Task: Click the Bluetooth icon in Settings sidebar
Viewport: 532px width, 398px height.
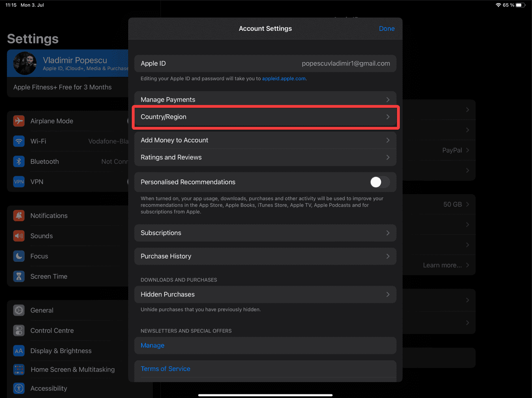Action: 19,161
